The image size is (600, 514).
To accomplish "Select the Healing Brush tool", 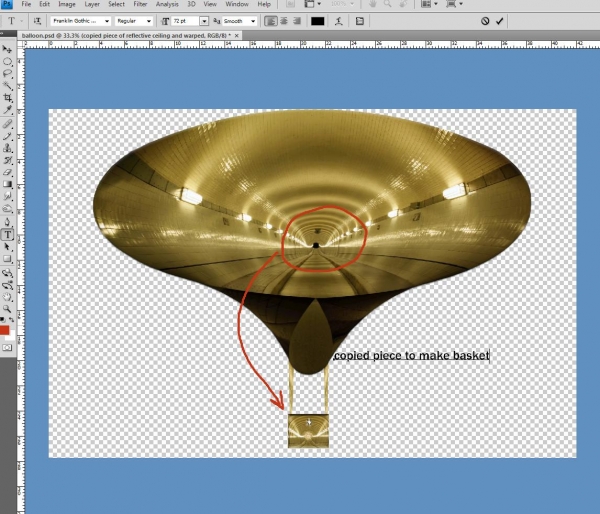I will (7, 124).
